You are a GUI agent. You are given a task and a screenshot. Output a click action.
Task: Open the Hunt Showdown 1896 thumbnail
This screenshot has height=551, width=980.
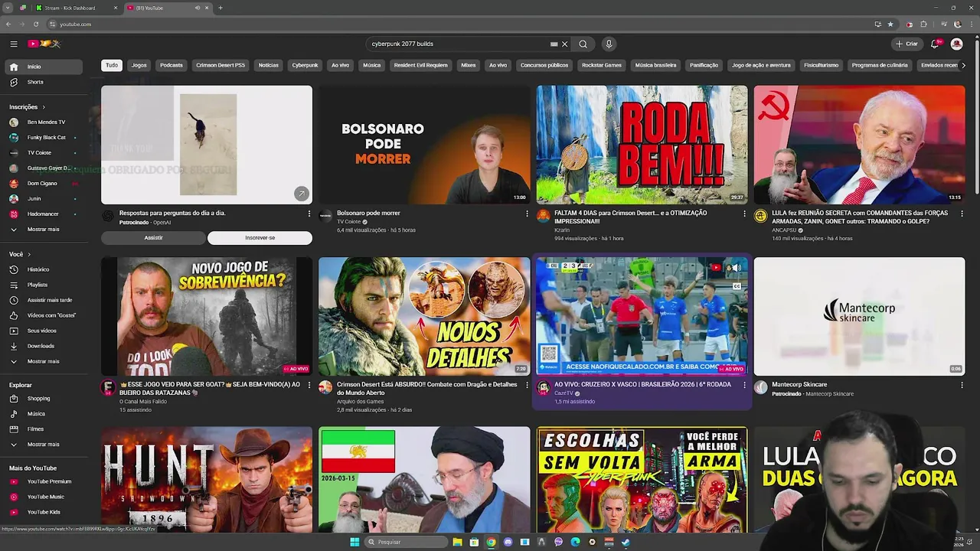click(207, 479)
